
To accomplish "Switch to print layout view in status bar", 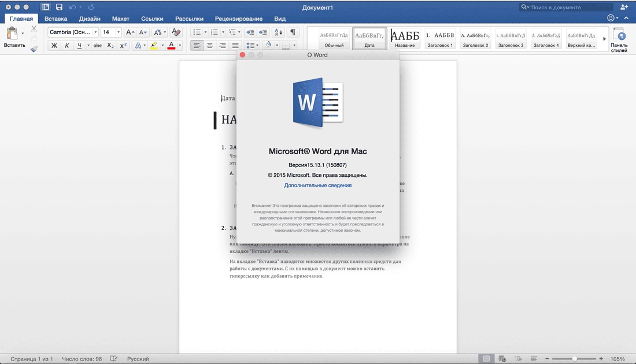I will [x=486, y=359].
